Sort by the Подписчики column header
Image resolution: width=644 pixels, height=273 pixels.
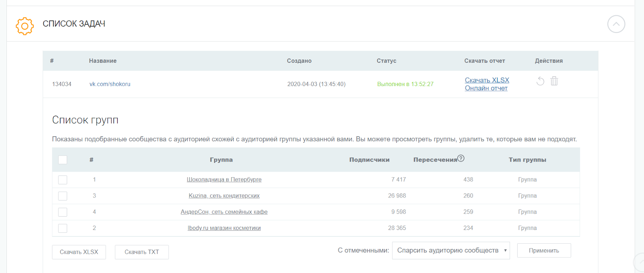[369, 160]
